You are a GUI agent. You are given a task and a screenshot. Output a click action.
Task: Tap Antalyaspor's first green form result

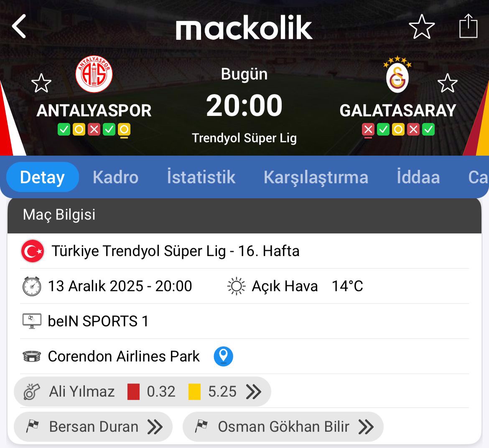pyautogui.click(x=64, y=130)
